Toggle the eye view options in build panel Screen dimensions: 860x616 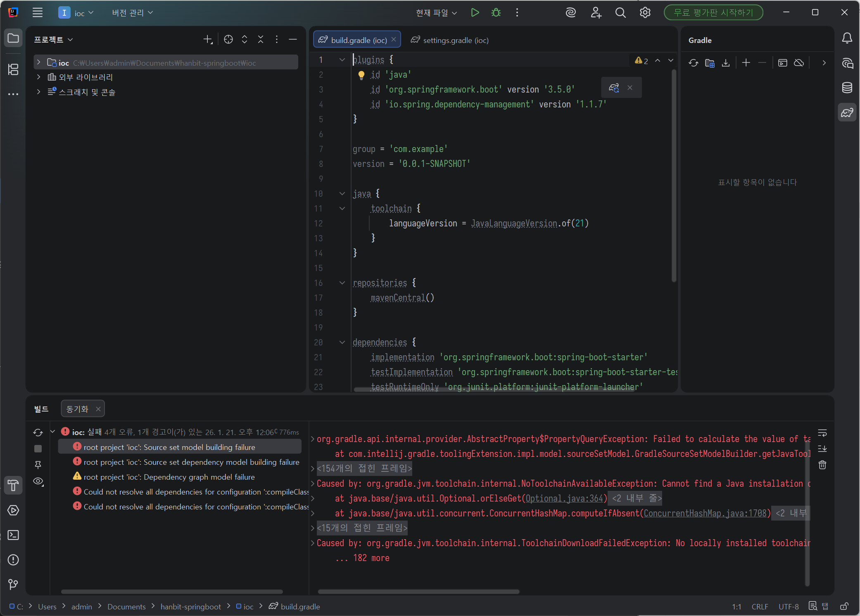coord(38,481)
